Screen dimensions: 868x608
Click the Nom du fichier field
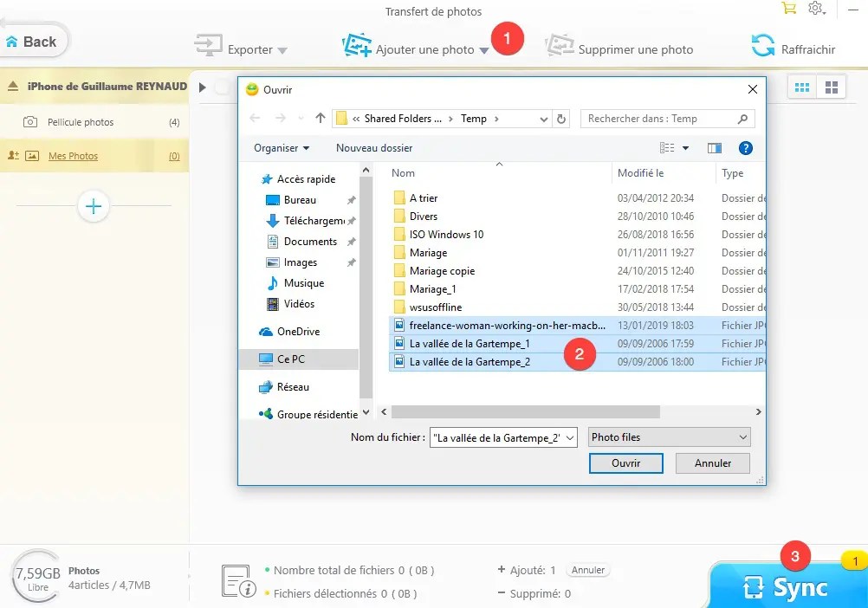(503, 437)
